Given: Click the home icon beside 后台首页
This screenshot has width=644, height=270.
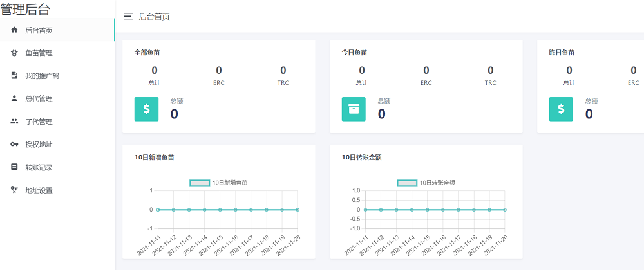Looking at the screenshot, I should click(x=14, y=30).
